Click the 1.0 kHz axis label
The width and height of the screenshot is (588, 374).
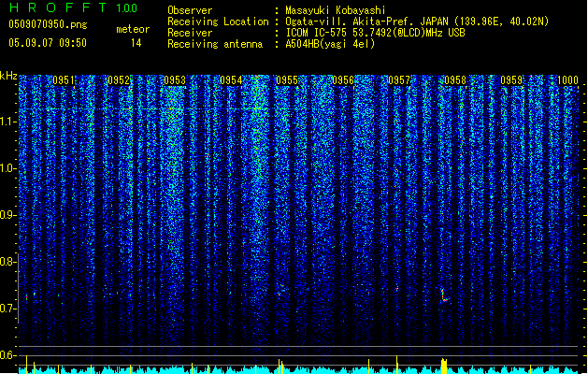[x=7, y=168]
